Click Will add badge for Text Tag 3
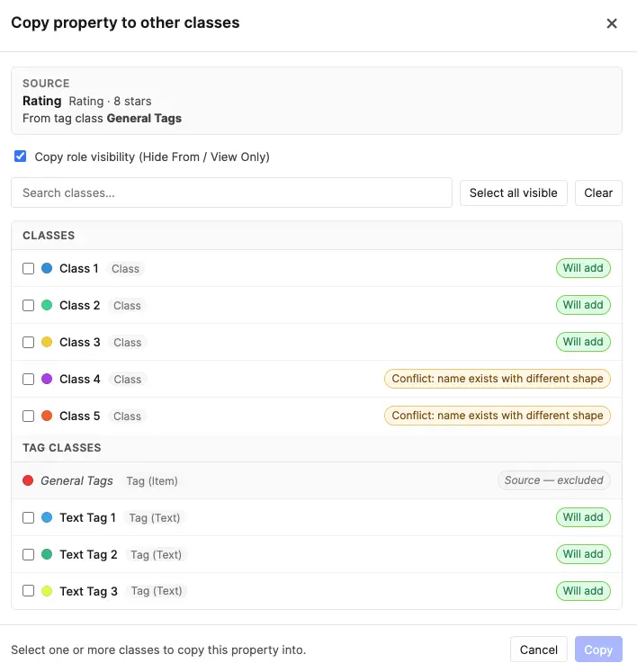The width and height of the screenshot is (637, 672). tap(583, 590)
